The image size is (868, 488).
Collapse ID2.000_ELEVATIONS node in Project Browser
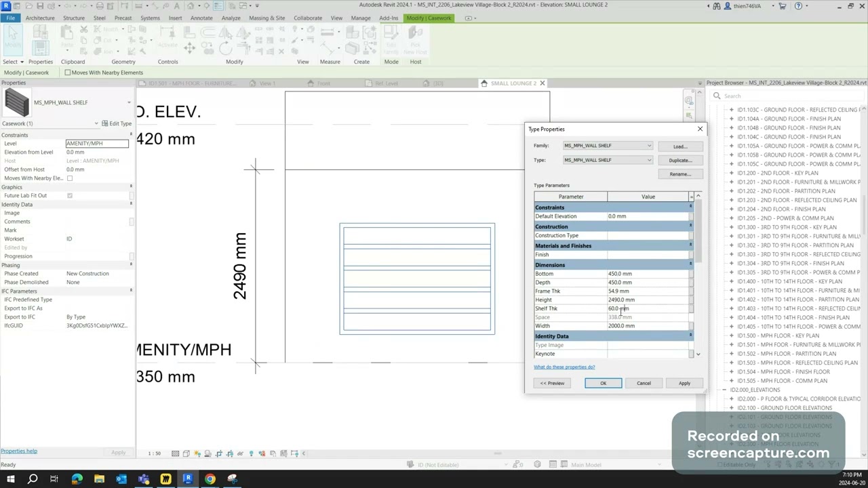pos(724,390)
